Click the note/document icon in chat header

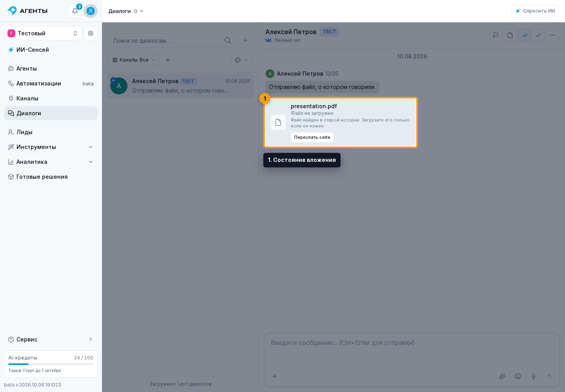pos(510,35)
